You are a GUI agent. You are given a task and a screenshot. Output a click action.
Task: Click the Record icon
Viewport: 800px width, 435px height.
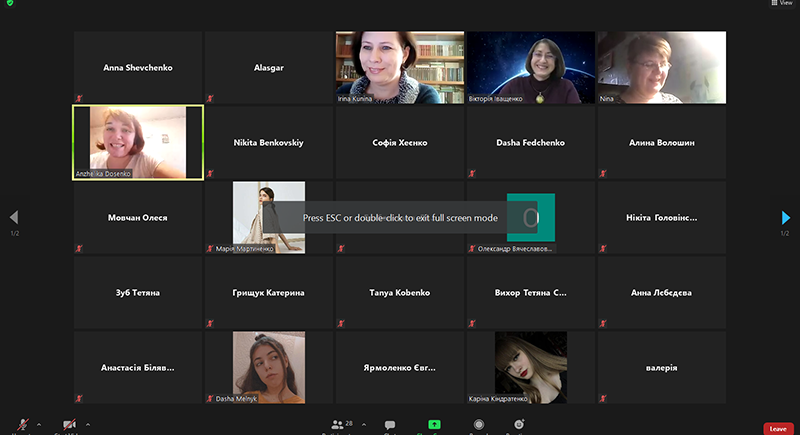click(x=479, y=425)
